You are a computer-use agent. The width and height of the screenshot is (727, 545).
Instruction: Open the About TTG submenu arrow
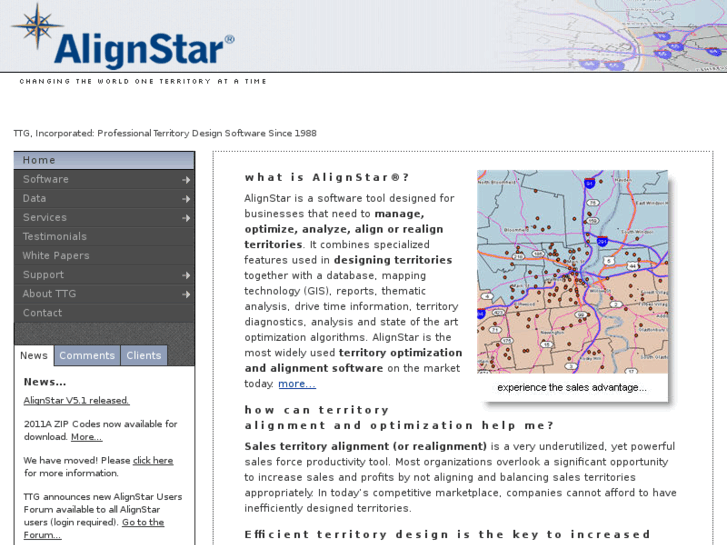tap(186, 294)
